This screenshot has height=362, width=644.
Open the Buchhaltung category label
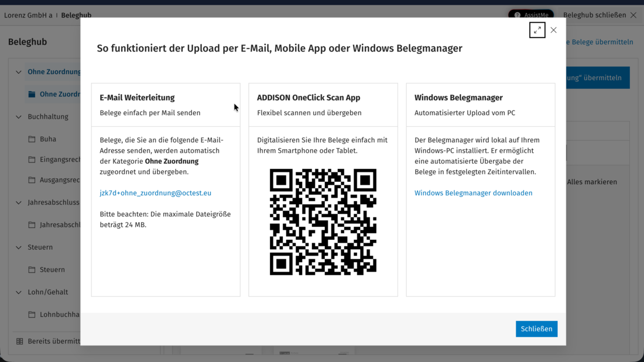coord(48,116)
